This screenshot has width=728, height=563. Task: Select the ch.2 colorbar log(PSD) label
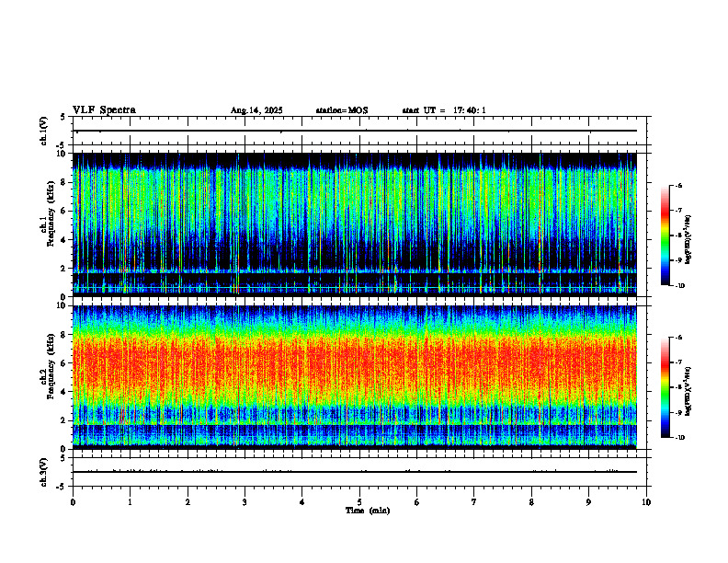tap(688, 392)
